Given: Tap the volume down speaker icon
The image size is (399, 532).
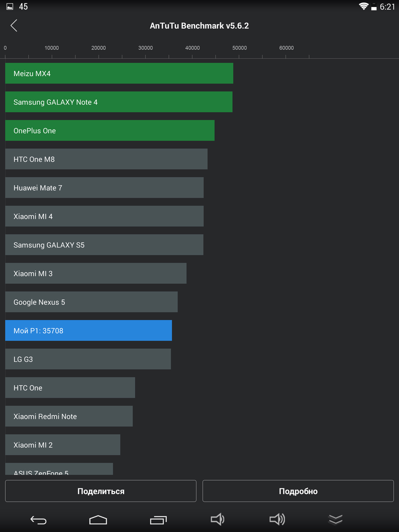Looking at the screenshot, I should click(217, 519).
